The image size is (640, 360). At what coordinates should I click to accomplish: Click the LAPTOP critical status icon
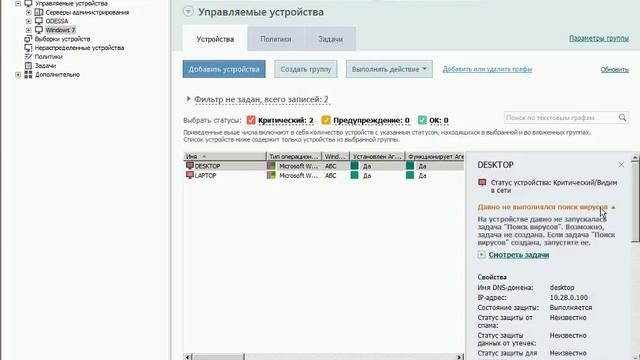click(x=190, y=175)
